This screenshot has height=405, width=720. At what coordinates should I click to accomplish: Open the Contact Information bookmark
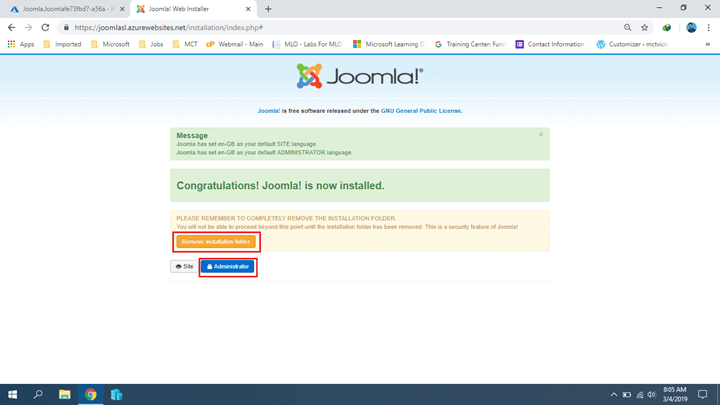[x=551, y=44]
